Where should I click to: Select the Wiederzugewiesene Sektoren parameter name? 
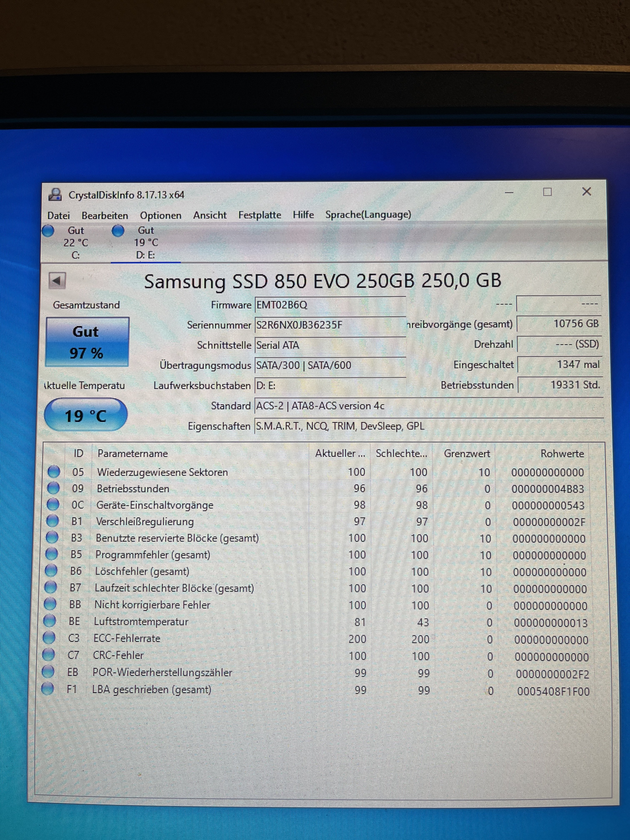[x=162, y=472]
